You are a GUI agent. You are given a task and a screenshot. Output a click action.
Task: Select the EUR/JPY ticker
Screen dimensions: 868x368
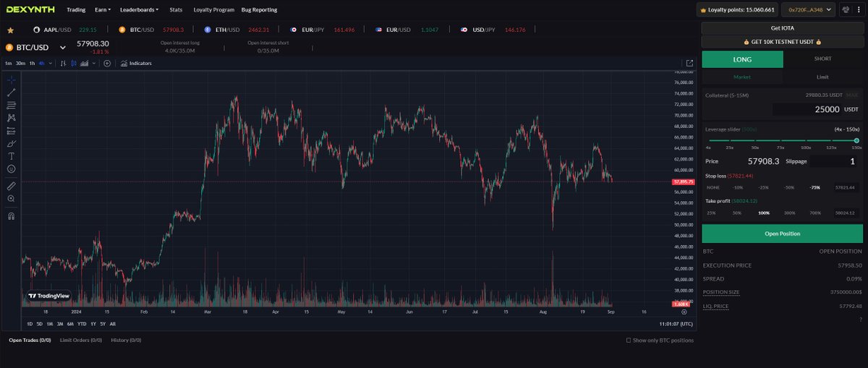[x=322, y=30]
